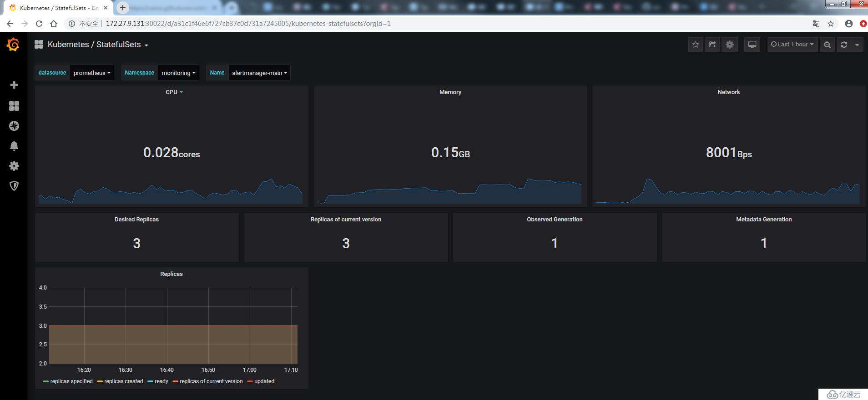Open the CPU panel title menu
This screenshot has width=868, height=400.
(x=174, y=92)
